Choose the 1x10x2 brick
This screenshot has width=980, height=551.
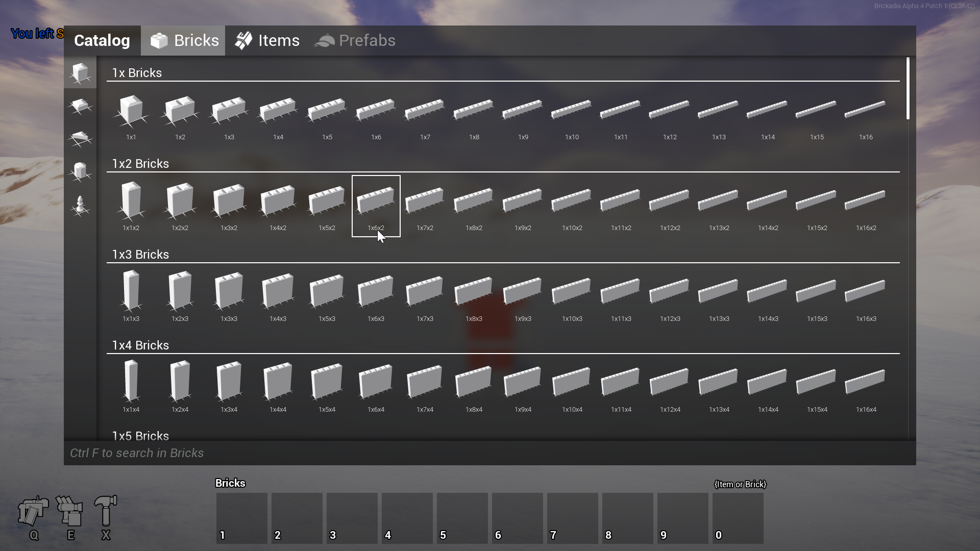click(x=572, y=206)
